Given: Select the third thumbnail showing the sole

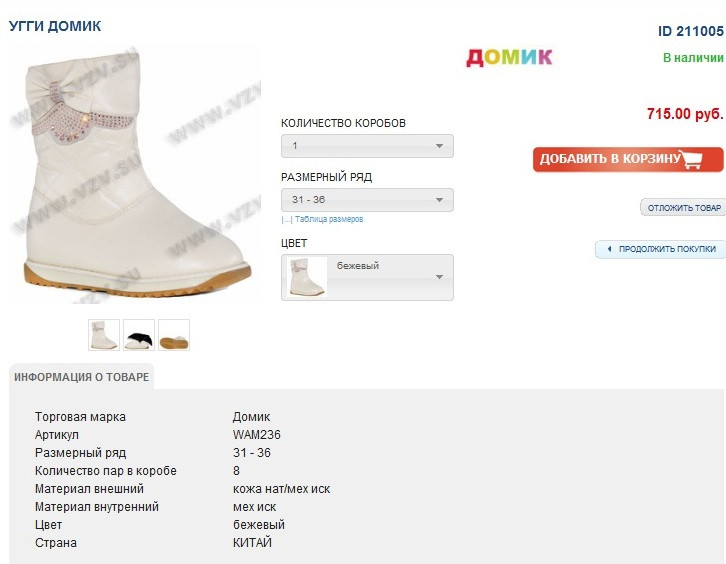Looking at the screenshot, I should 174,335.
